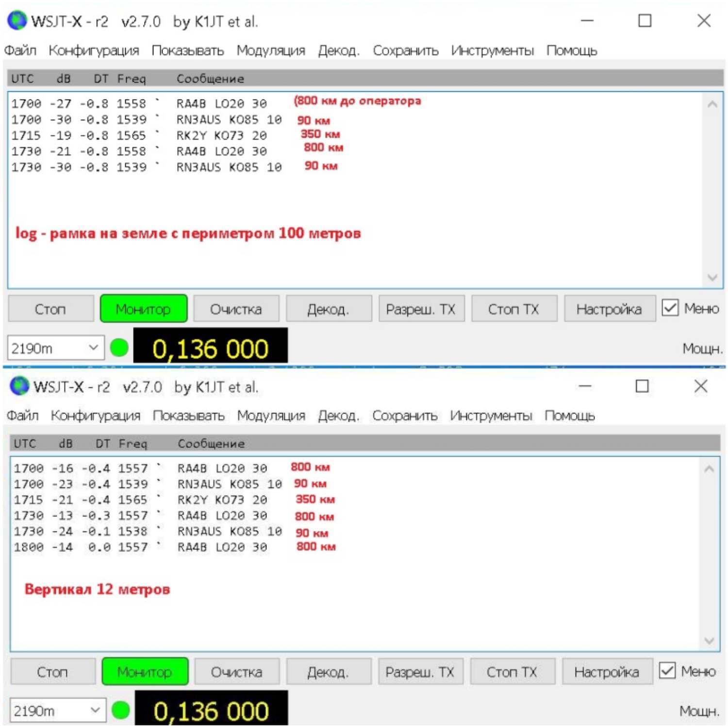Click the WSJT-X globe icon in lower window
728x728 pixels.
tap(19, 386)
